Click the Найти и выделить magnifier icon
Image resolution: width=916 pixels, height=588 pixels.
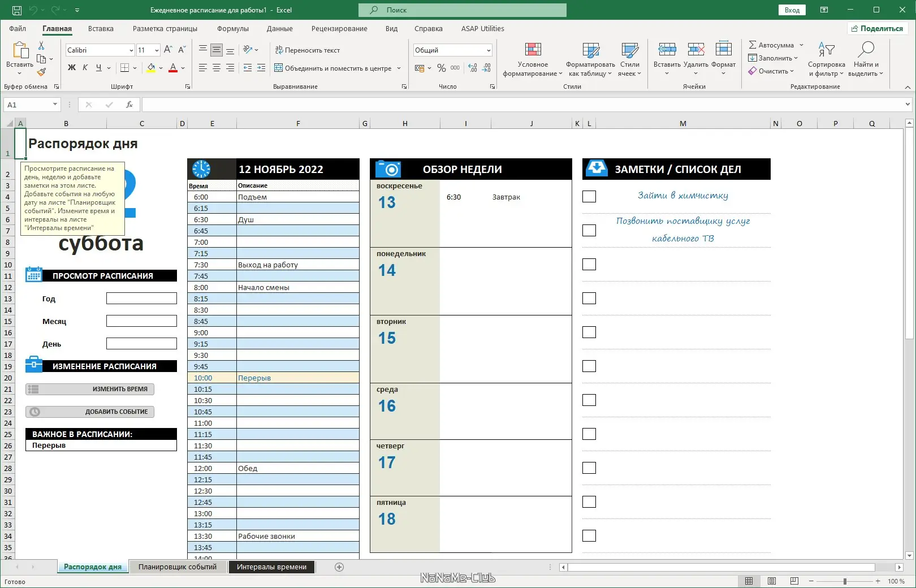[866, 49]
